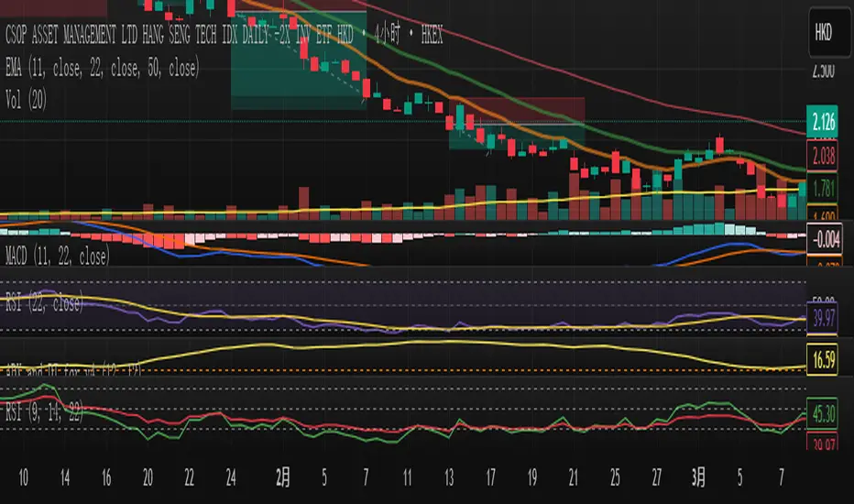
Task: Select the MACD (11, 22, close) legend
Action: coord(58,255)
